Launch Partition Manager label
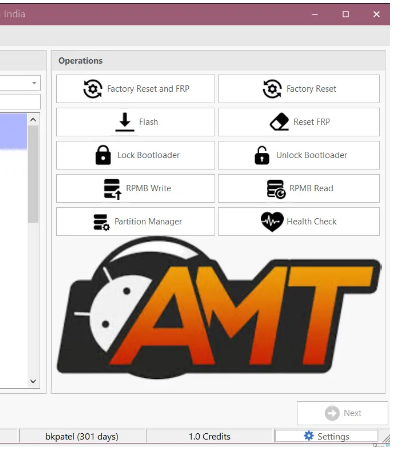The height and width of the screenshot is (461, 416). click(x=148, y=222)
